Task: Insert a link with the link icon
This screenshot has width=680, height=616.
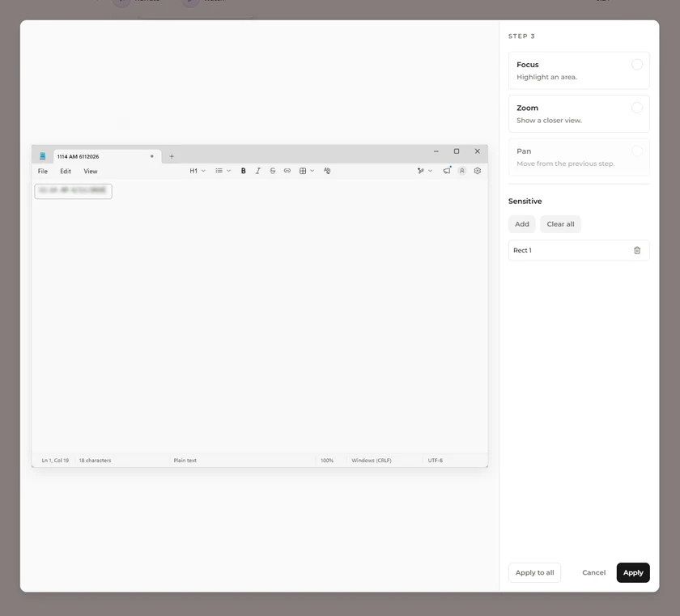Action: (x=287, y=171)
